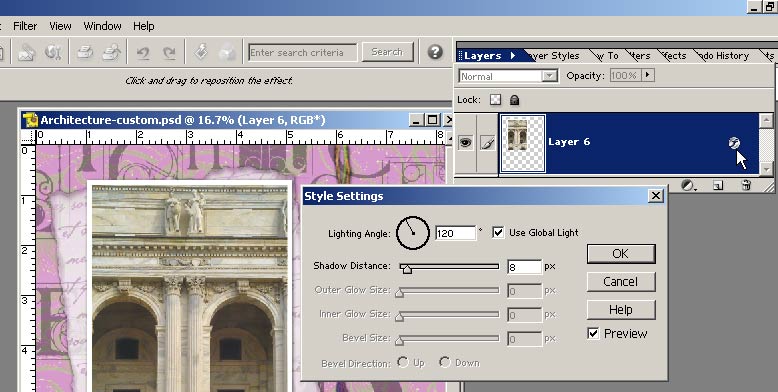Click the Shadow Distance value field
778x392 pixels.
[524, 266]
